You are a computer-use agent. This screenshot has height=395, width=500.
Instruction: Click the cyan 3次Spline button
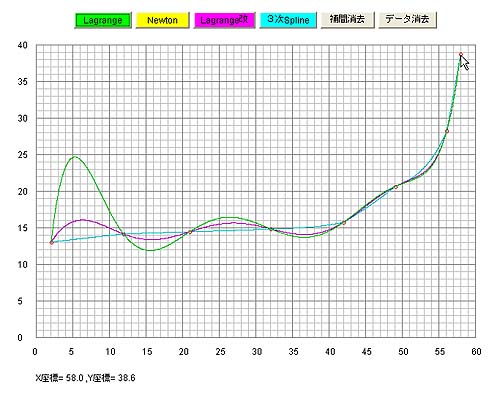point(288,20)
